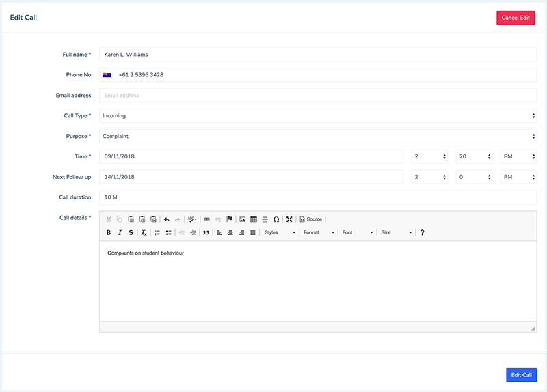547x392 pixels.
Task: Submit with the blue Edit Call button
Action: (x=522, y=375)
